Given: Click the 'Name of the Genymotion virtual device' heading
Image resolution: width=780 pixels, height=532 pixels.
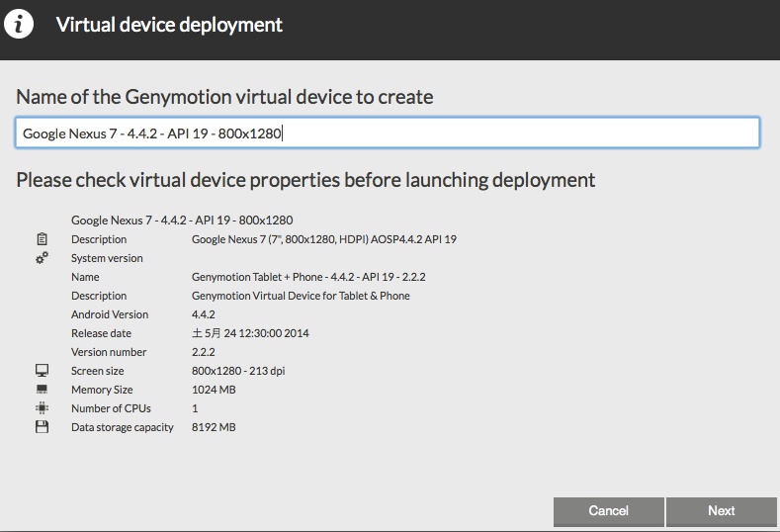Looking at the screenshot, I should tap(224, 97).
